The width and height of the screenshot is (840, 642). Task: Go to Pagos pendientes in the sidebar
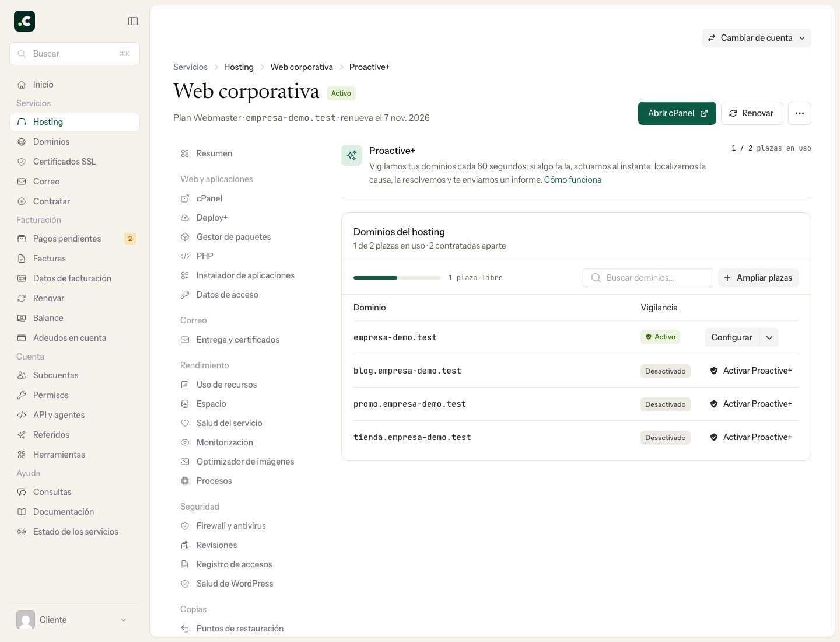point(75,239)
